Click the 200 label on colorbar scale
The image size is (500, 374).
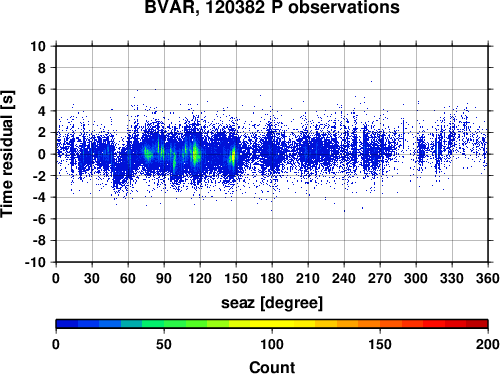tap(488, 344)
